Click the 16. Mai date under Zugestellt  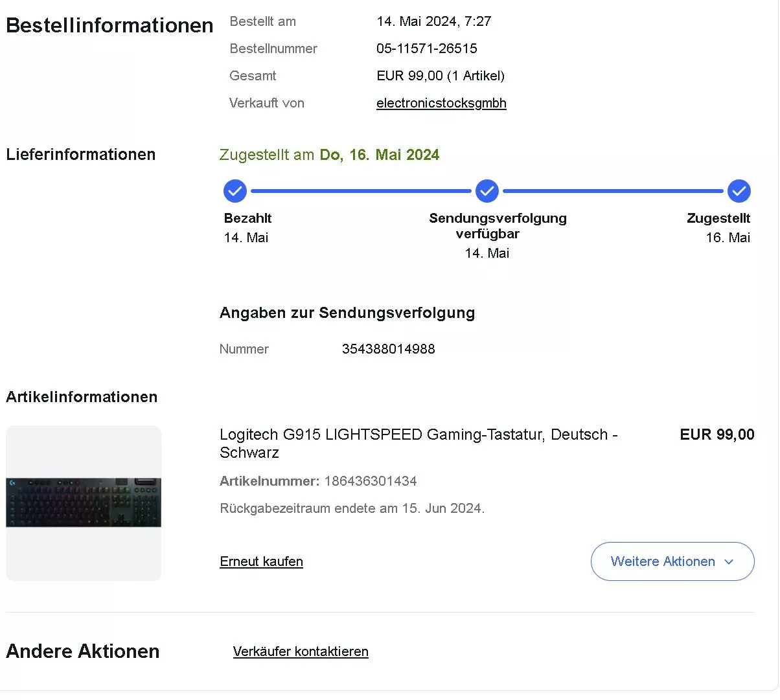728,238
